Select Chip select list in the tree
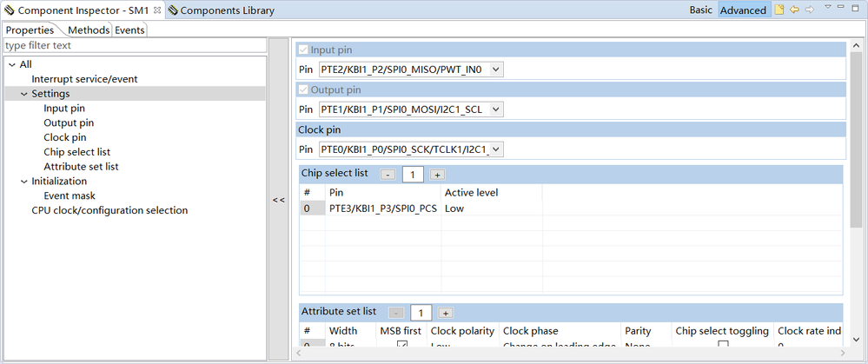 click(x=77, y=151)
